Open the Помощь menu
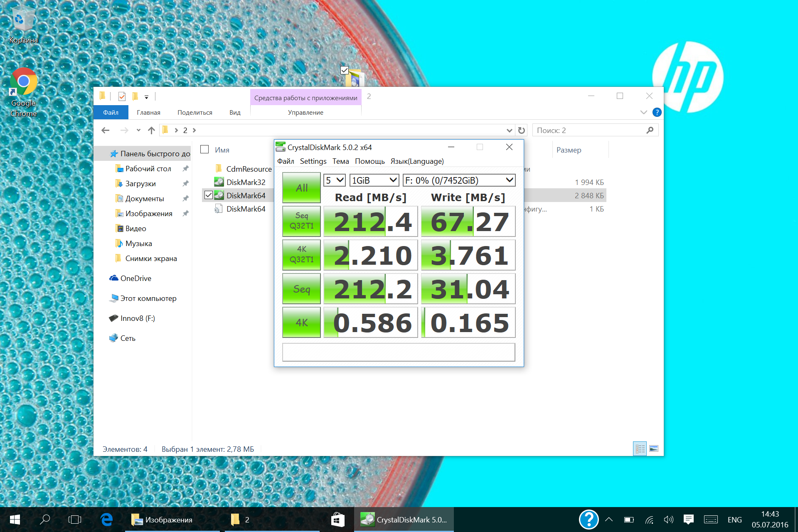 [x=369, y=161]
